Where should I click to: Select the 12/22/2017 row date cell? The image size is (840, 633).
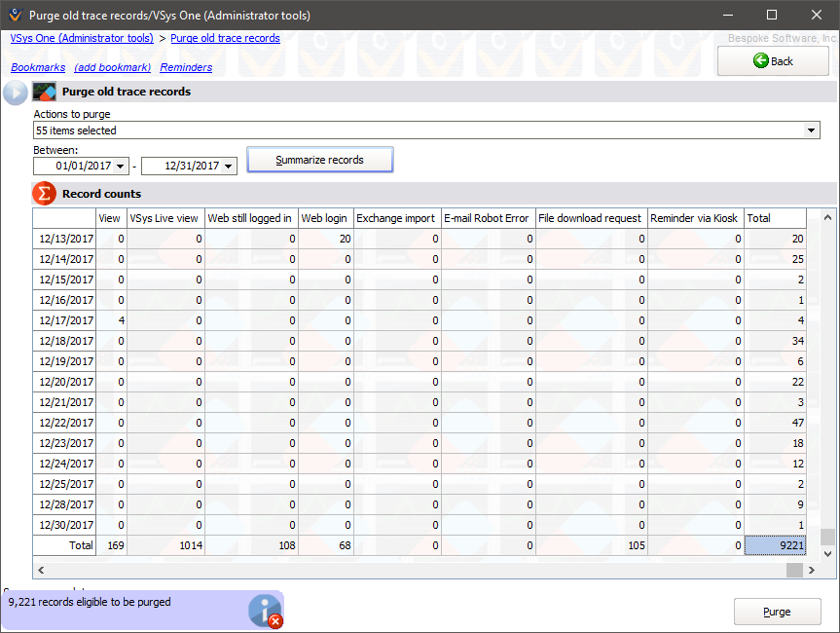(65, 423)
